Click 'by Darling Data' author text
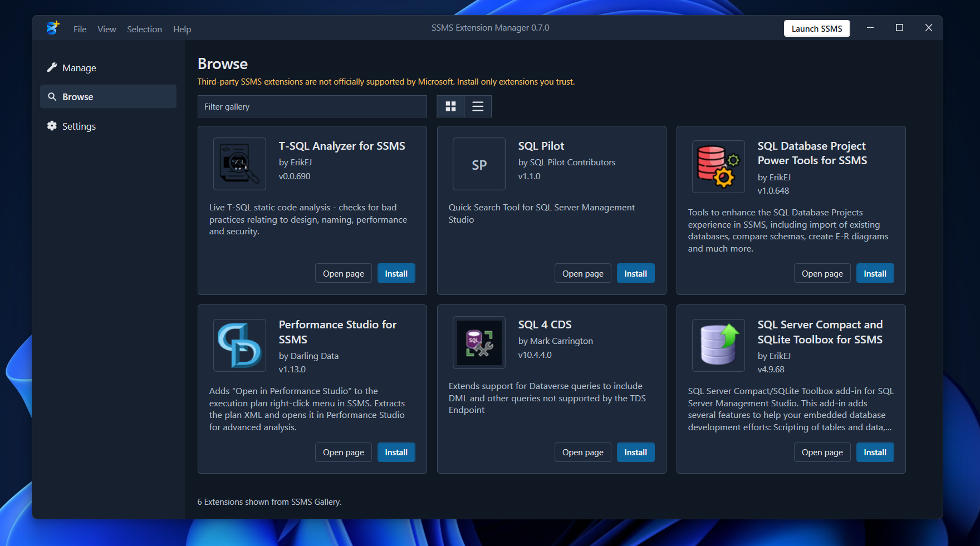 (308, 356)
